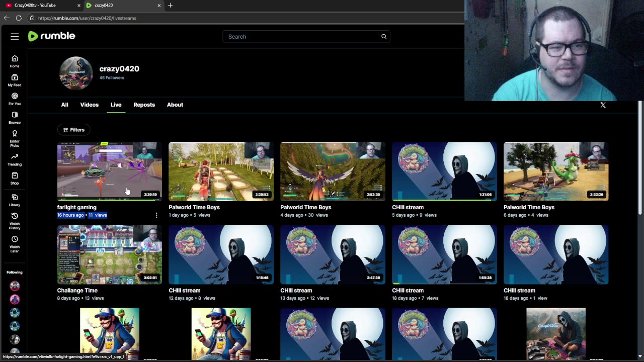Image resolution: width=644 pixels, height=362 pixels.
Task: Click the '4 days ago • 30 views' text
Action: [304, 215]
